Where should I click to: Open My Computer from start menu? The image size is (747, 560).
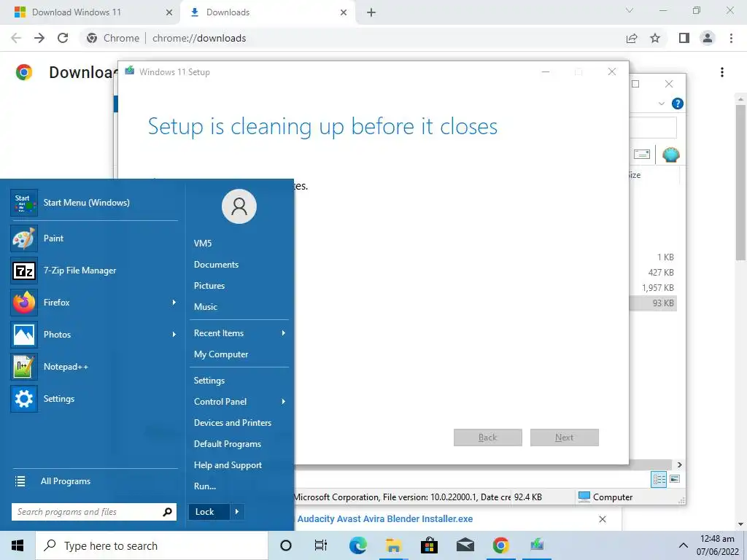pyautogui.click(x=221, y=354)
